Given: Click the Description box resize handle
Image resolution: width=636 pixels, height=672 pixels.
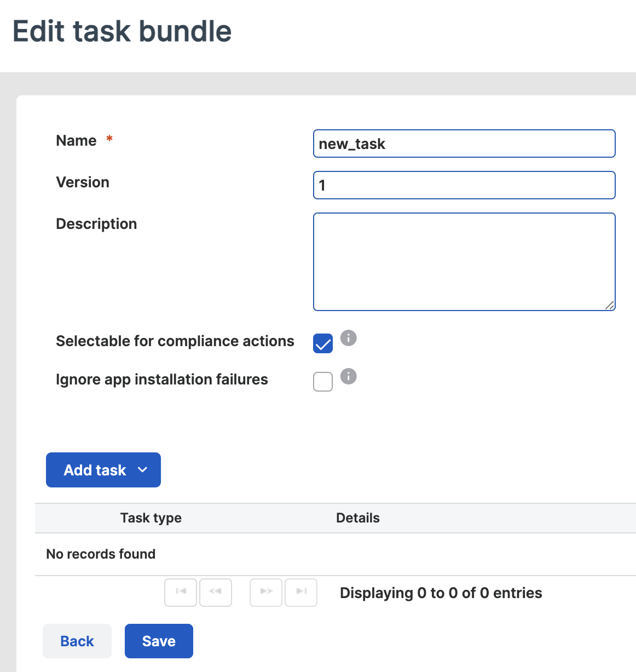Looking at the screenshot, I should pos(610,306).
